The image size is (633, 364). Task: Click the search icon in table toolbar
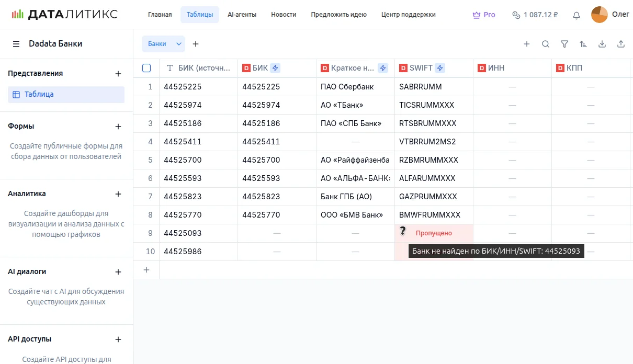[x=546, y=44]
